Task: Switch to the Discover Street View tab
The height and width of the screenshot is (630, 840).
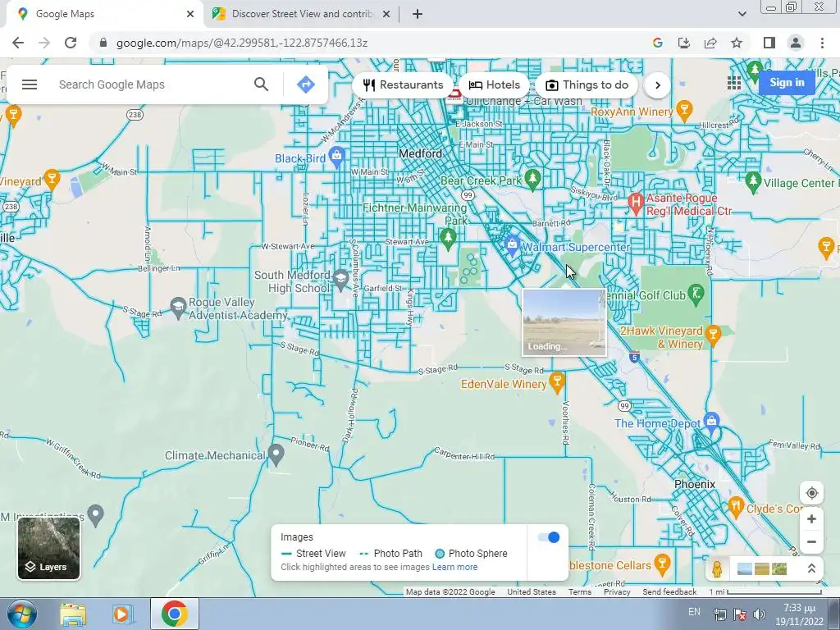Action: click(302, 14)
